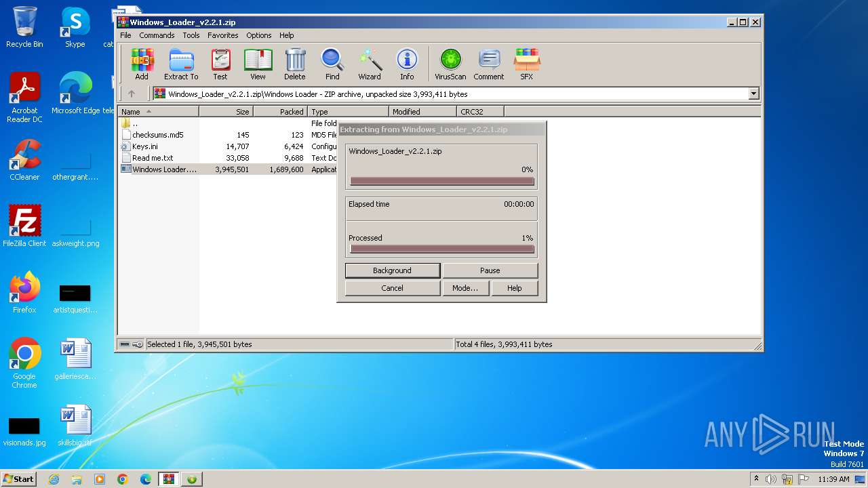Run the VirusScan toolbar icon
The image size is (868, 488).
pos(450,64)
